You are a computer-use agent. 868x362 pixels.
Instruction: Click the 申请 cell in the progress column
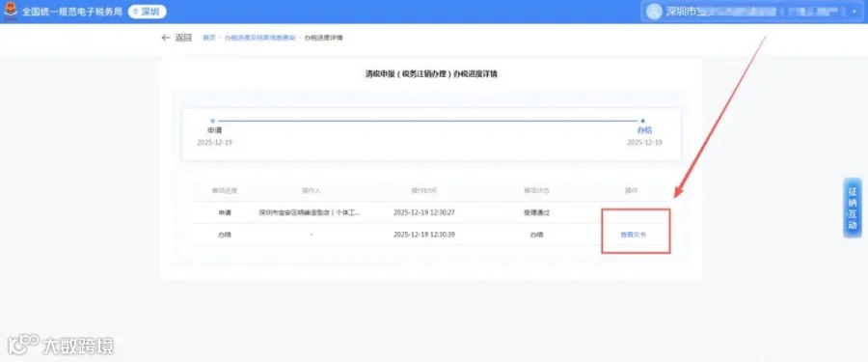point(224,212)
